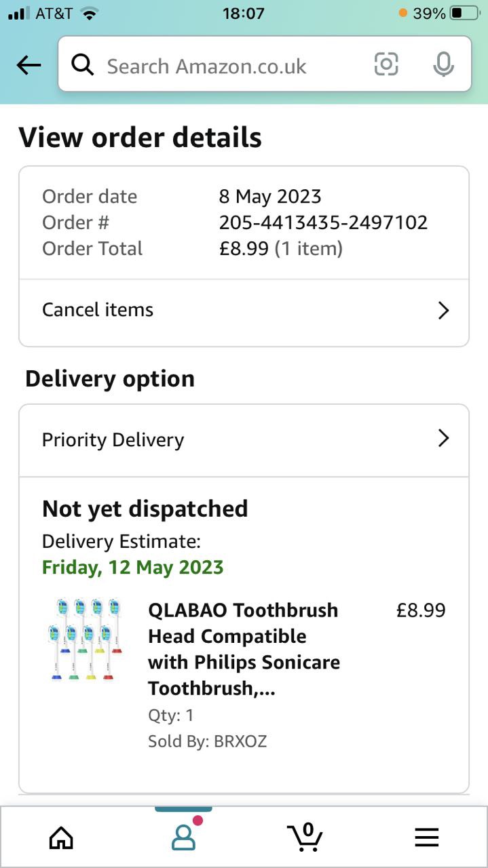Tap the Wi-Fi signal status icon
Image resolution: width=488 pixels, height=868 pixels.
tap(89, 13)
